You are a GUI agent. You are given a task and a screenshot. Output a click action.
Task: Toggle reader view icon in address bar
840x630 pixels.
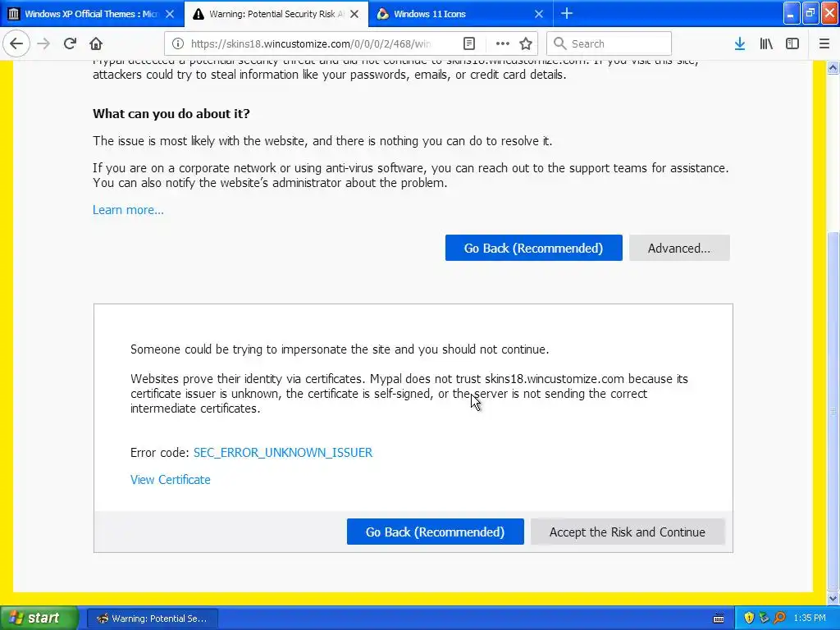(x=469, y=43)
